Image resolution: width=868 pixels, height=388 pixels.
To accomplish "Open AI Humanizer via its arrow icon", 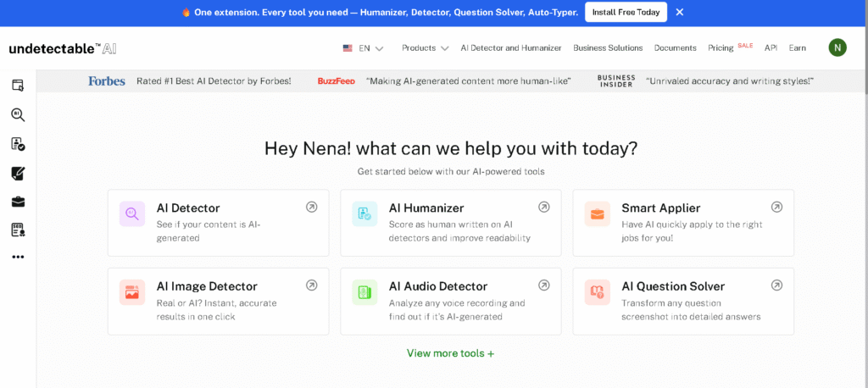I will 544,207.
